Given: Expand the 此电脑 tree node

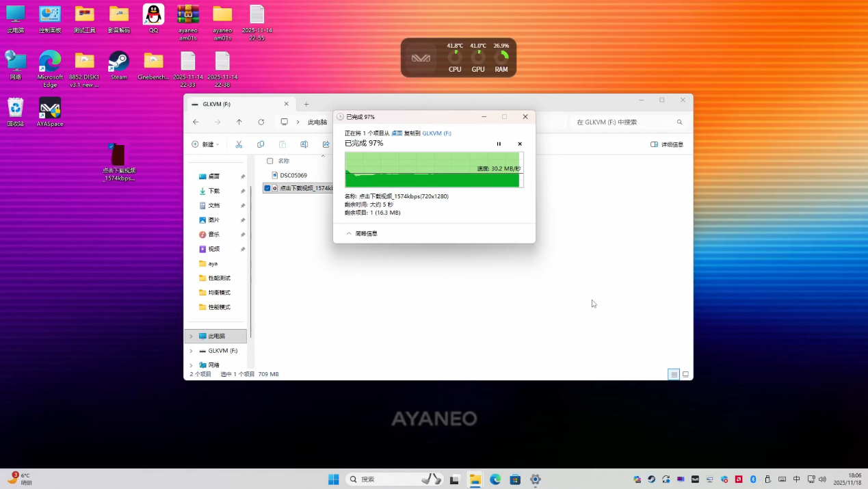Looking at the screenshot, I should tap(191, 336).
